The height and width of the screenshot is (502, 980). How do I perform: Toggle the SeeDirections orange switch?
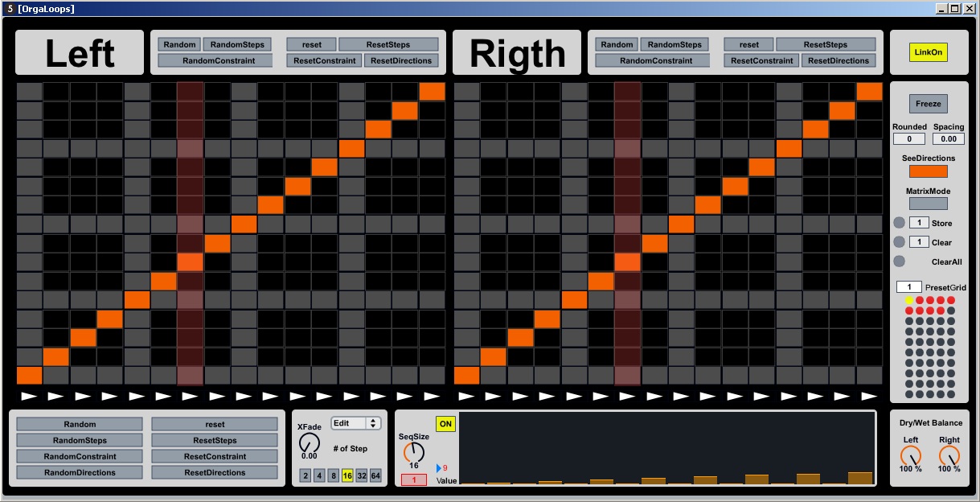tap(928, 171)
